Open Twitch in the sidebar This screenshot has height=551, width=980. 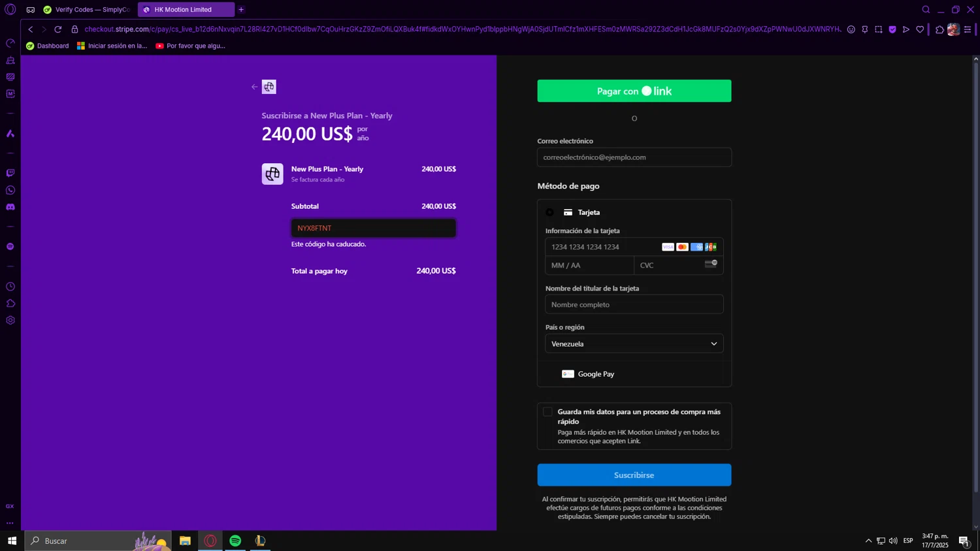(x=10, y=173)
